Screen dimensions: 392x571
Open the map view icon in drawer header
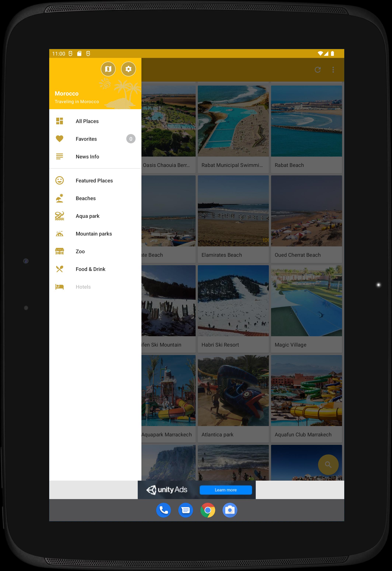point(108,69)
